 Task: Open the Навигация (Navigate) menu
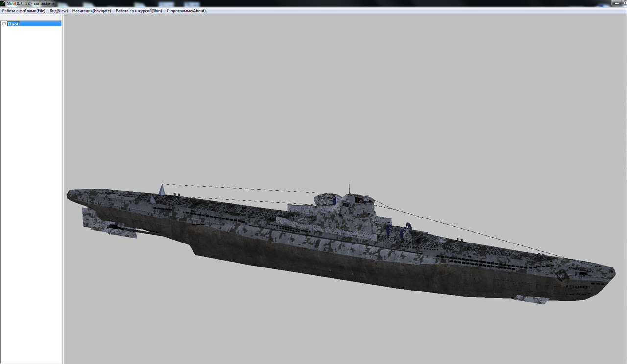pos(92,11)
